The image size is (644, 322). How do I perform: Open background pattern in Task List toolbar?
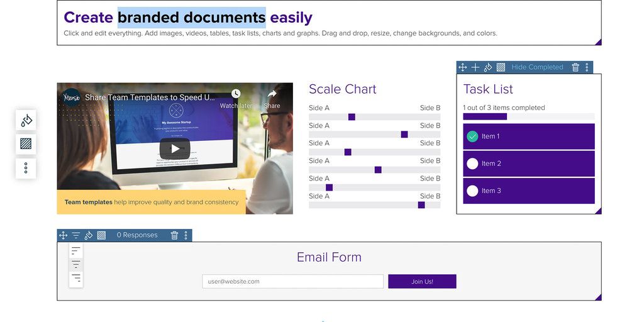(501, 67)
